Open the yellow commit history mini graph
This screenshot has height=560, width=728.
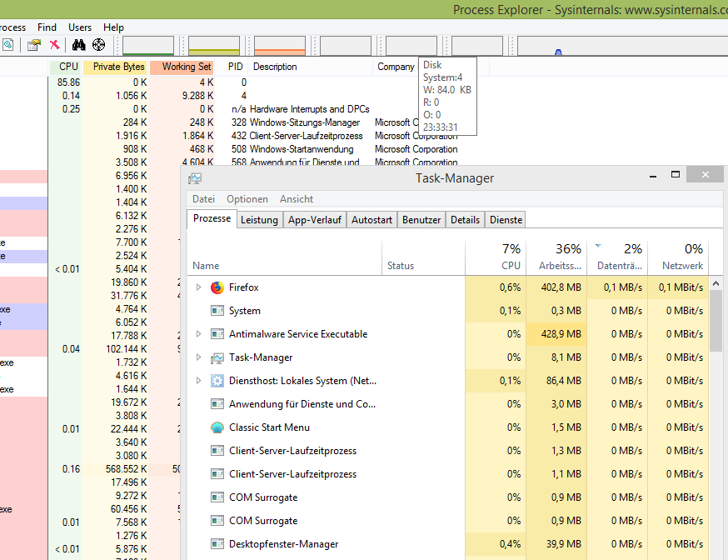click(214, 46)
